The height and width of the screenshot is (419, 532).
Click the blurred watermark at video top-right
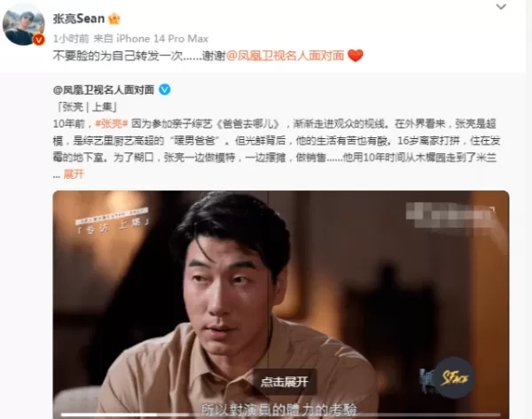[450, 214]
